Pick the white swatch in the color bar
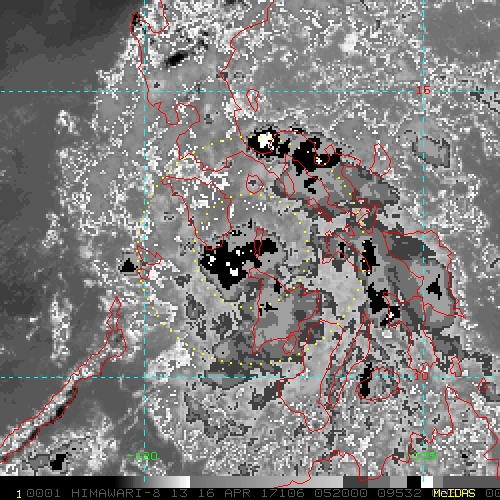 pyautogui.click(x=427, y=482)
